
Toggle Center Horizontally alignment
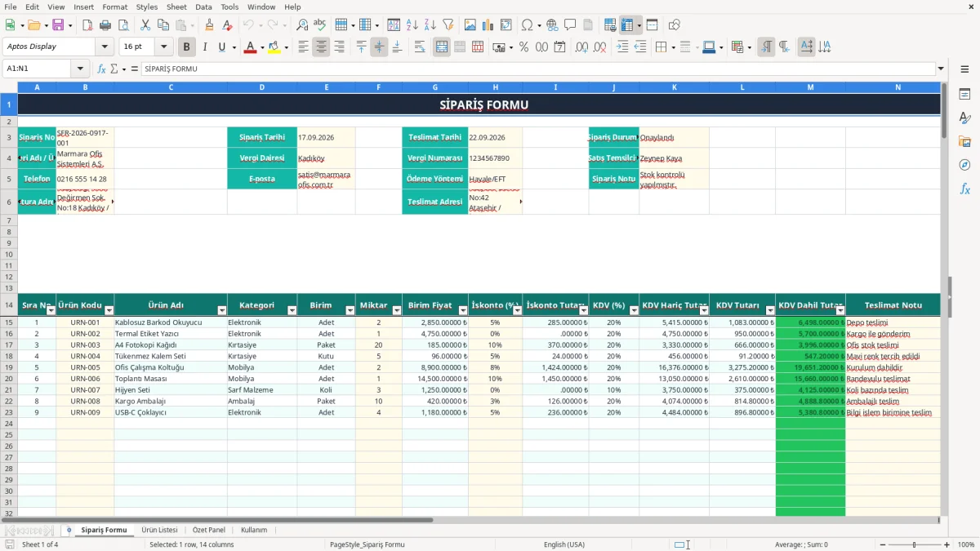322,47
